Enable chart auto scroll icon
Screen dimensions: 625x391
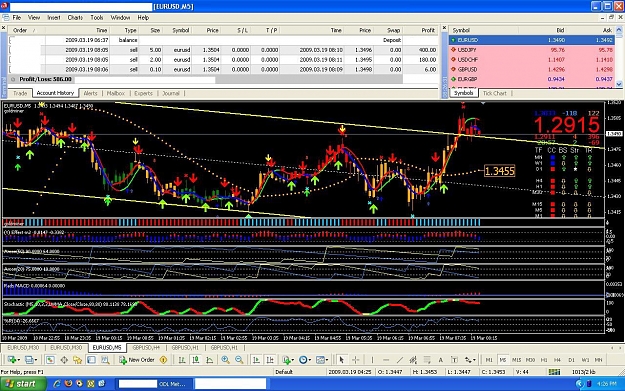click(256, 360)
